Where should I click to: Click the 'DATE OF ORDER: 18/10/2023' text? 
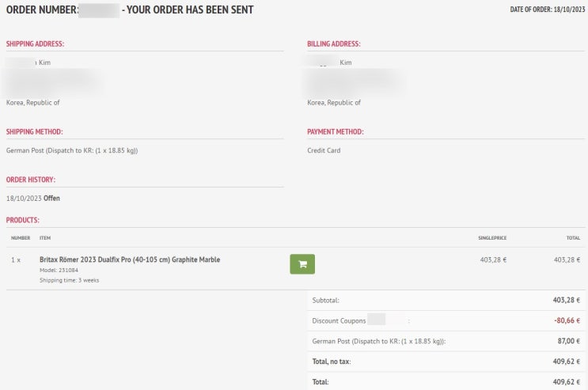pyautogui.click(x=548, y=9)
